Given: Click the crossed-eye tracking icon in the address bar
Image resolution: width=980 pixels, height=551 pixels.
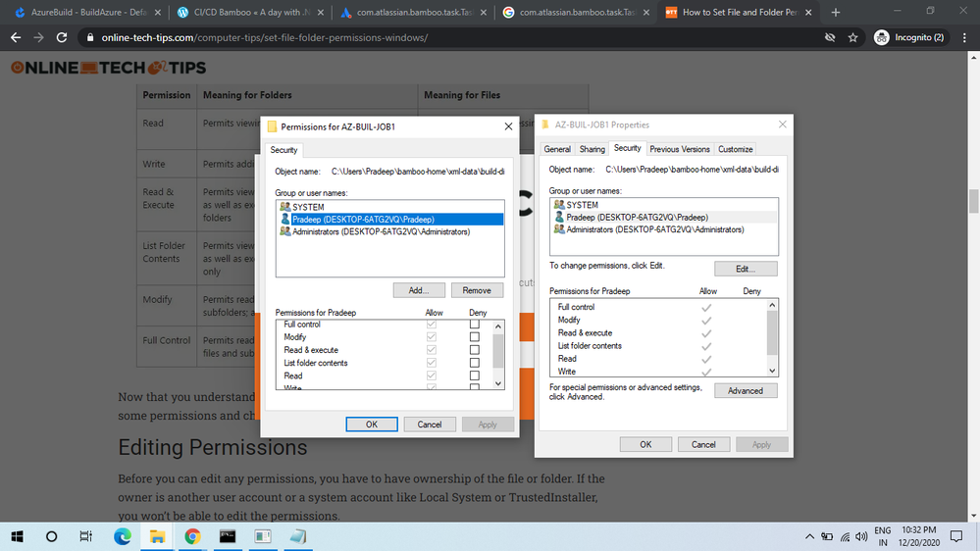Looking at the screenshot, I should coord(830,37).
